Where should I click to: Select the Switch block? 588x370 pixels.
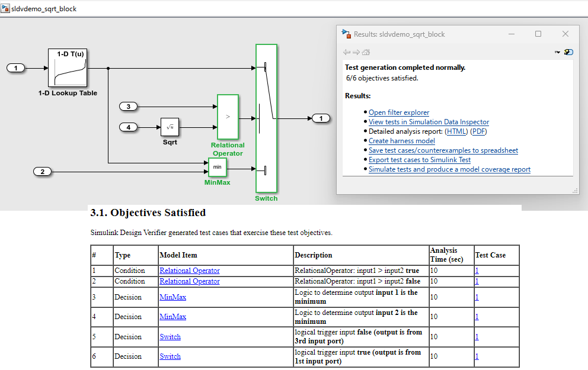point(266,117)
